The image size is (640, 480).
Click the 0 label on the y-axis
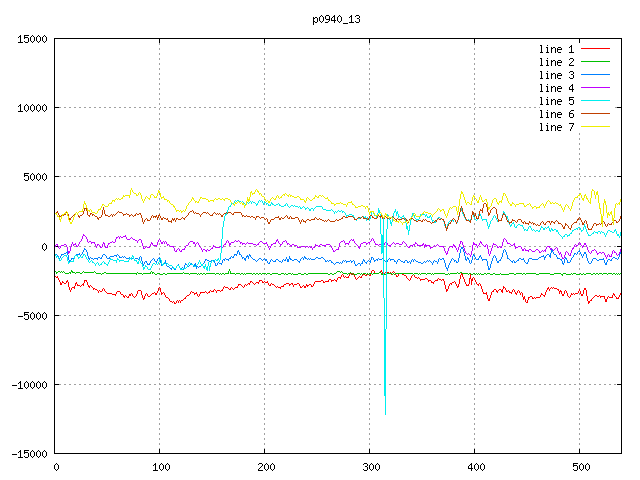(x=45, y=247)
